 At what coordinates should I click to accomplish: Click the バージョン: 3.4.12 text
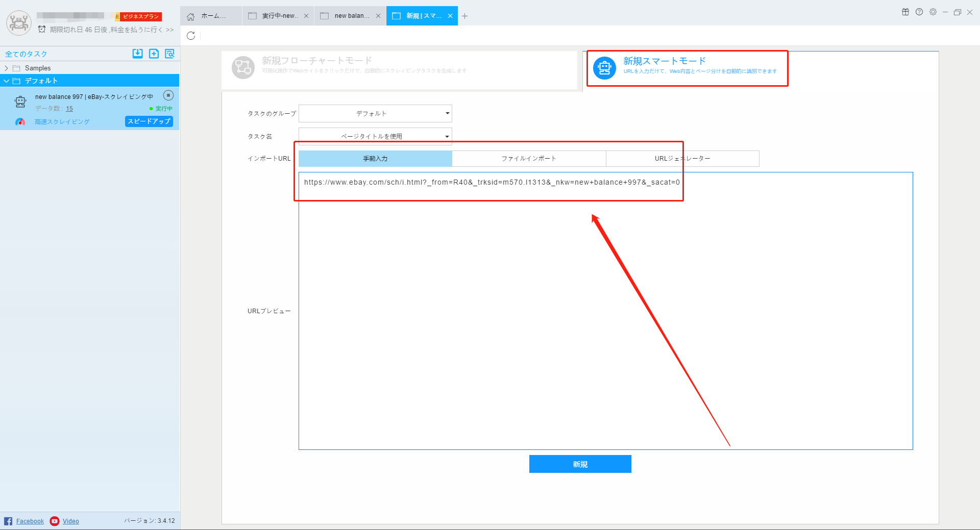[x=149, y=521]
